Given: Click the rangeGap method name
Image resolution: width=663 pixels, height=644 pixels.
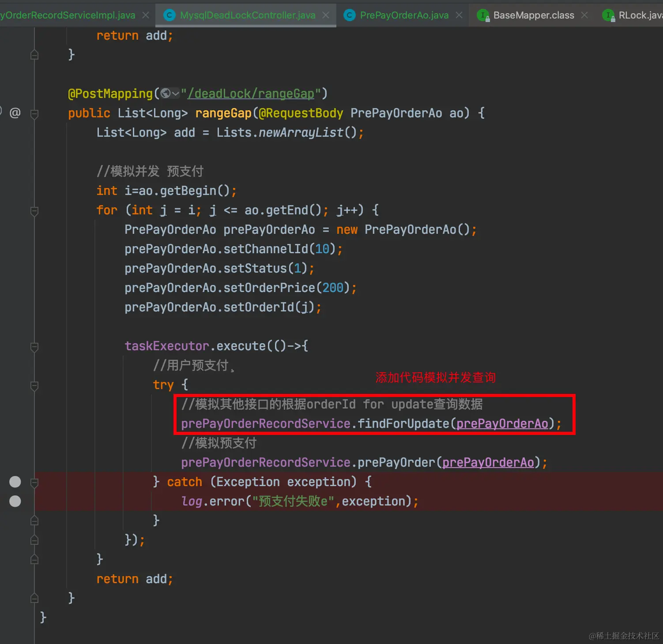Looking at the screenshot, I should [223, 113].
